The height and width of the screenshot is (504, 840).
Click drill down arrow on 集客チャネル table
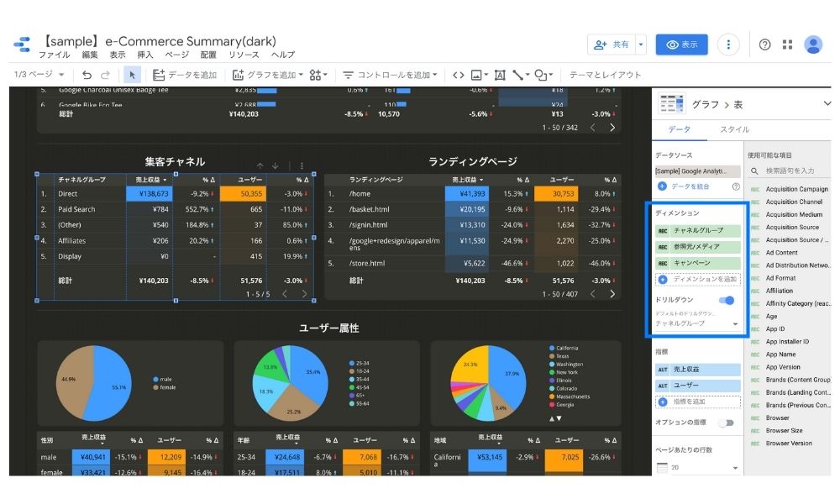tap(275, 166)
